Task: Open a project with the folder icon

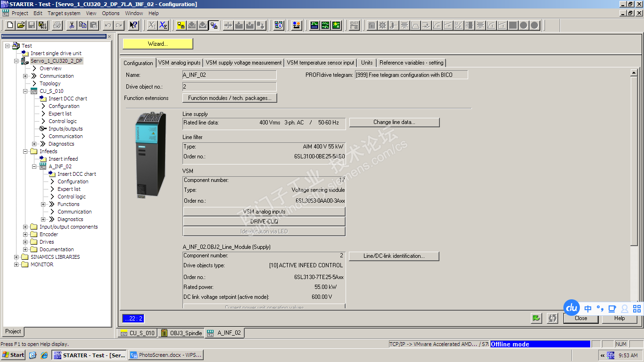Action: (21, 25)
